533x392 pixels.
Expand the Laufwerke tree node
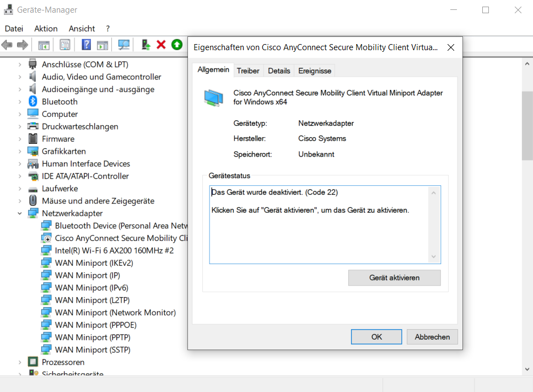click(20, 189)
